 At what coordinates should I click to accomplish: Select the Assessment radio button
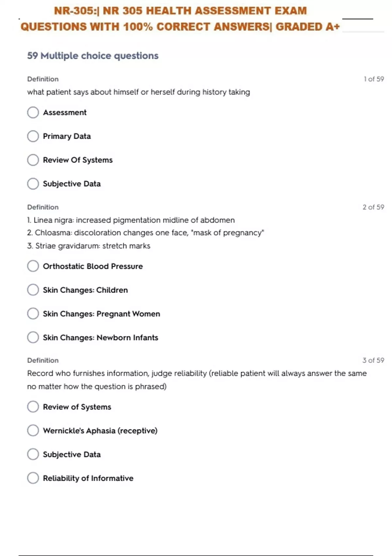pyautogui.click(x=33, y=113)
